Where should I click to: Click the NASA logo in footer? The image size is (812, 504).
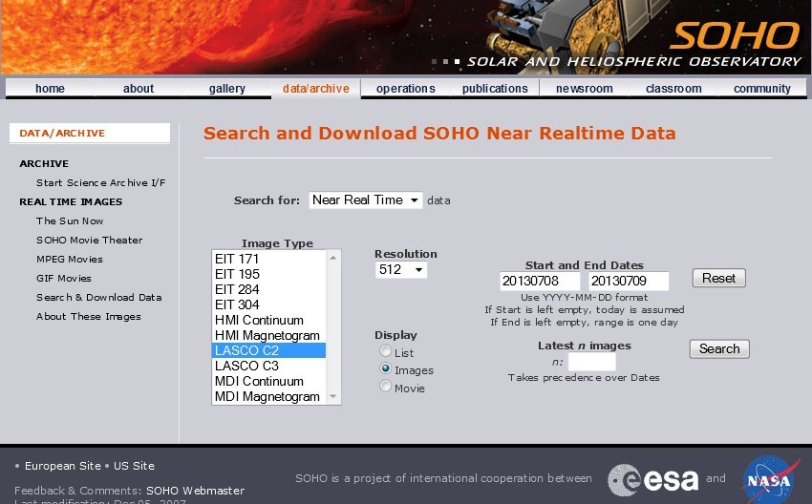[x=770, y=480]
